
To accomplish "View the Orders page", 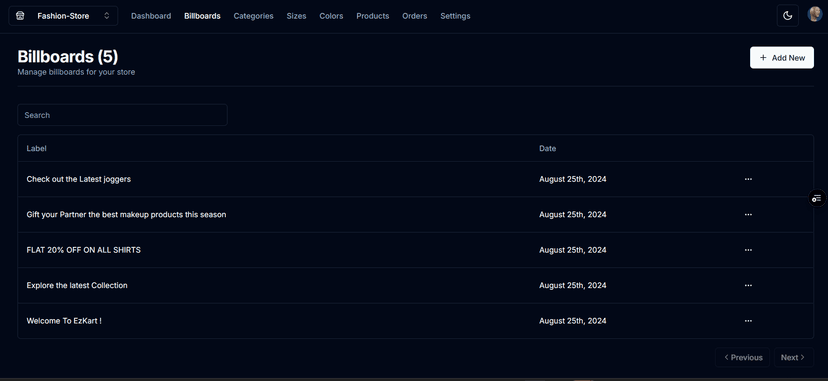I will coord(415,16).
